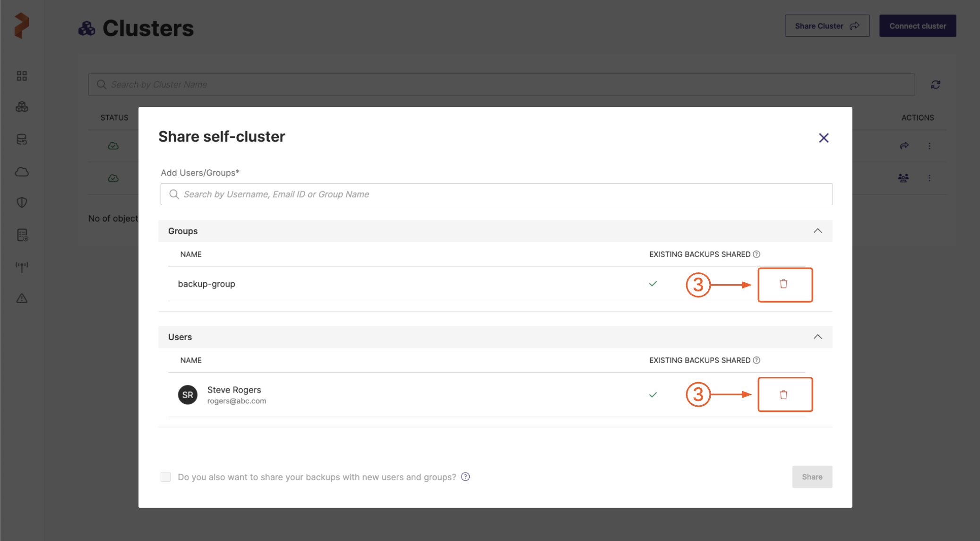Click the Groups NAME column header
Screen dimensions: 980x541
[x=191, y=254]
